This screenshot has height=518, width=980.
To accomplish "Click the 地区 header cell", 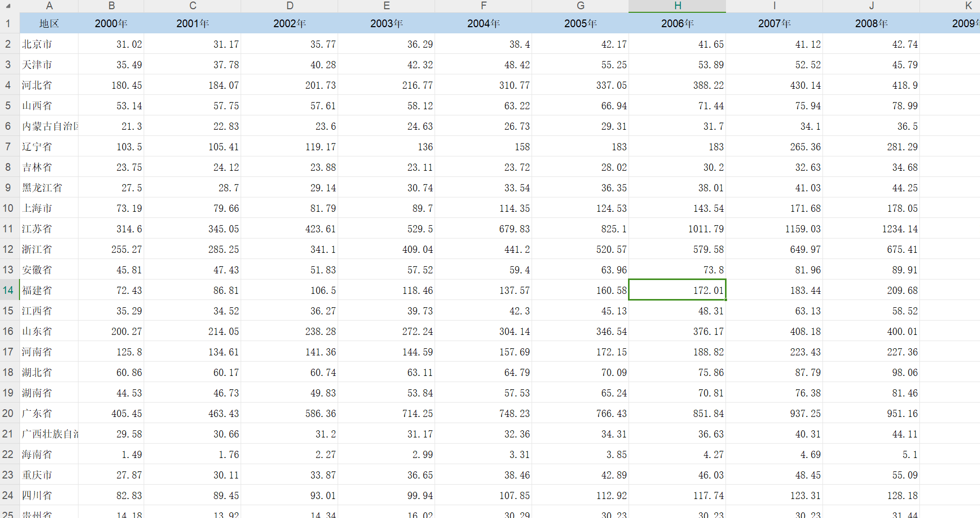I will coord(49,24).
